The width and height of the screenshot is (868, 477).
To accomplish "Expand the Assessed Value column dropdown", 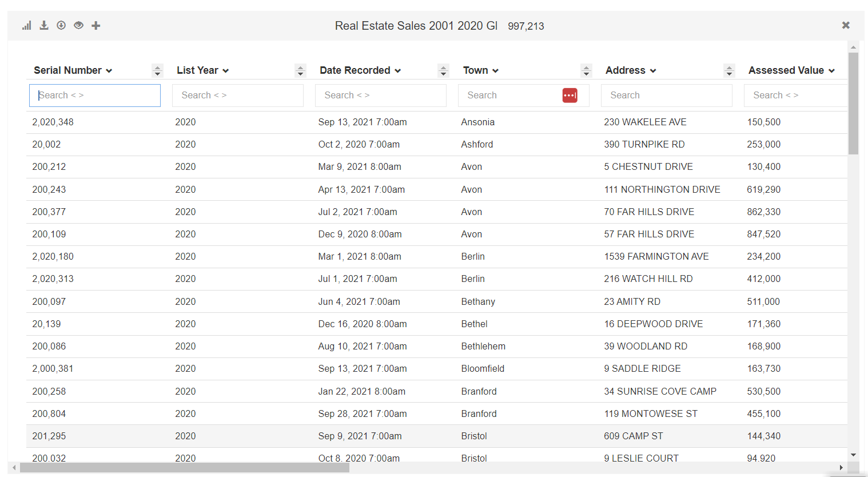I will coord(835,70).
